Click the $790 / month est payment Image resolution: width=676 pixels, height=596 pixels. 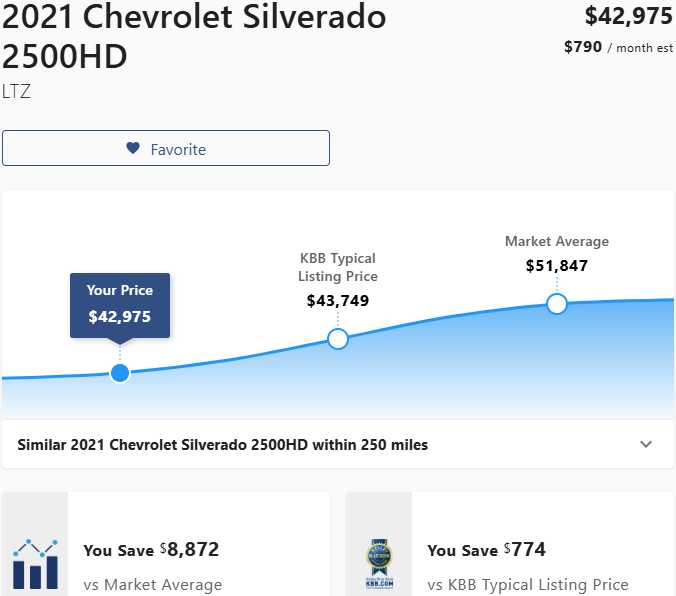pos(618,47)
